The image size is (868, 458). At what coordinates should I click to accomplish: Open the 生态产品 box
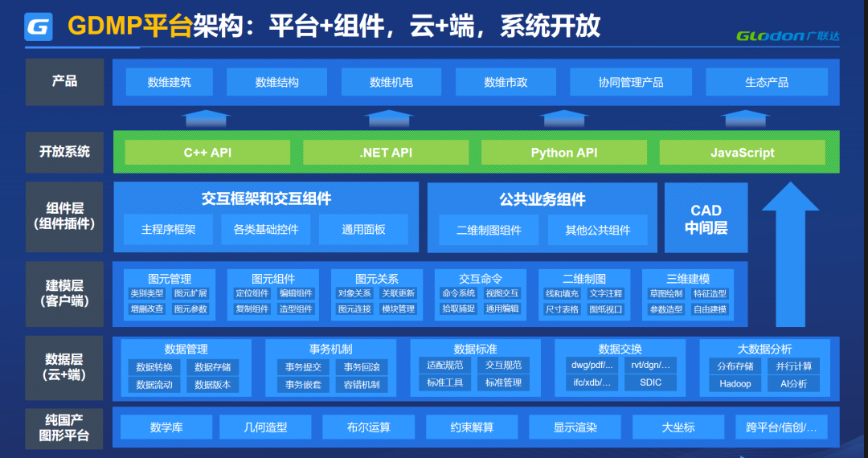pos(767,83)
